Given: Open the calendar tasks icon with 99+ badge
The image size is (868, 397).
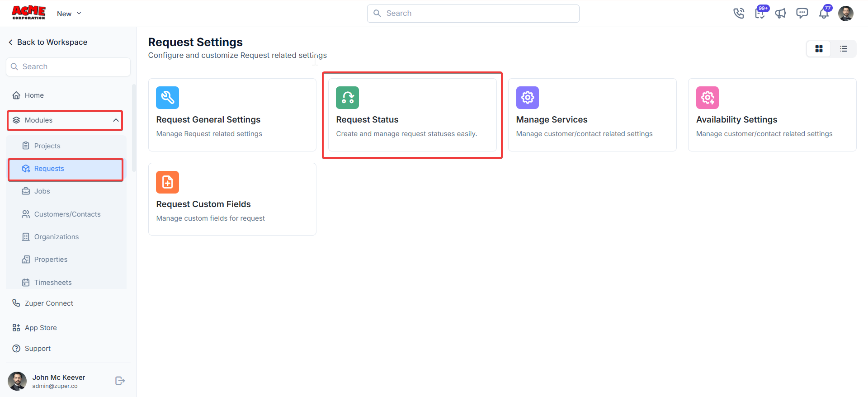Looking at the screenshot, I should point(760,13).
